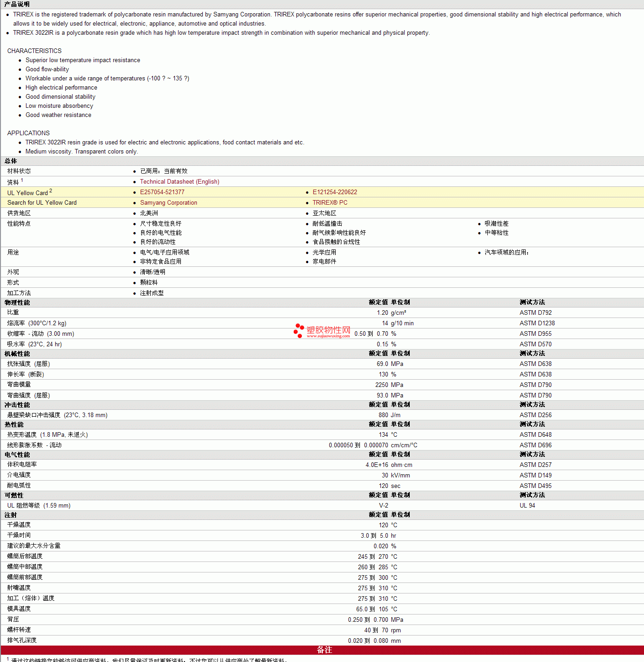The width and height of the screenshot is (644, 662).
Task: Select the 注射成型 processing method
Action: pos(152,293)
